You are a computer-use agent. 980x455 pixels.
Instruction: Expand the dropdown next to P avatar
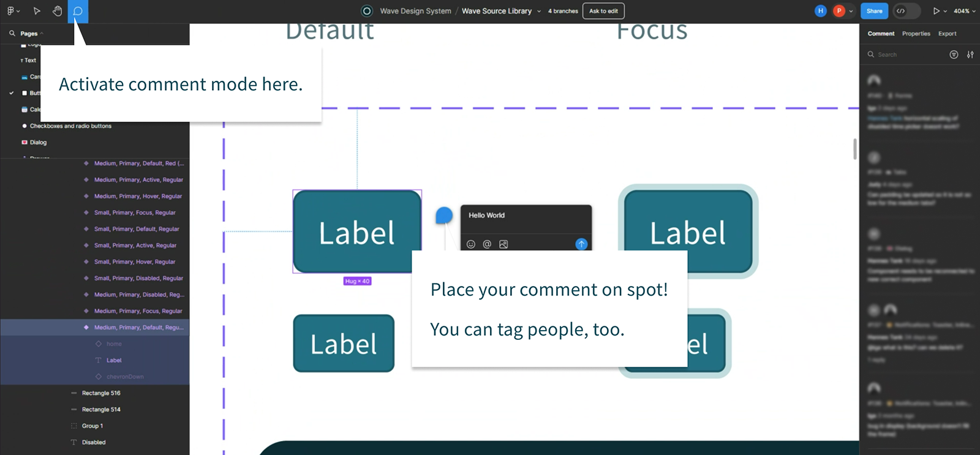(x=851, y=11)
